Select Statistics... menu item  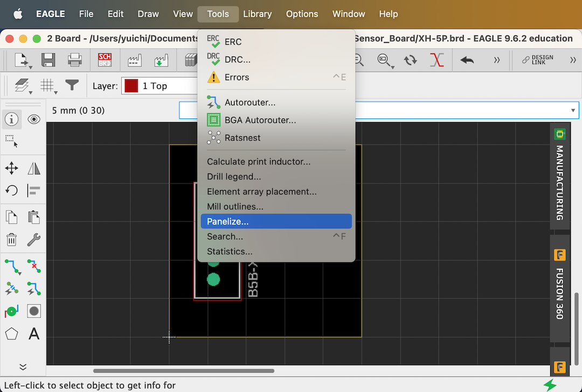coord(276,251)
